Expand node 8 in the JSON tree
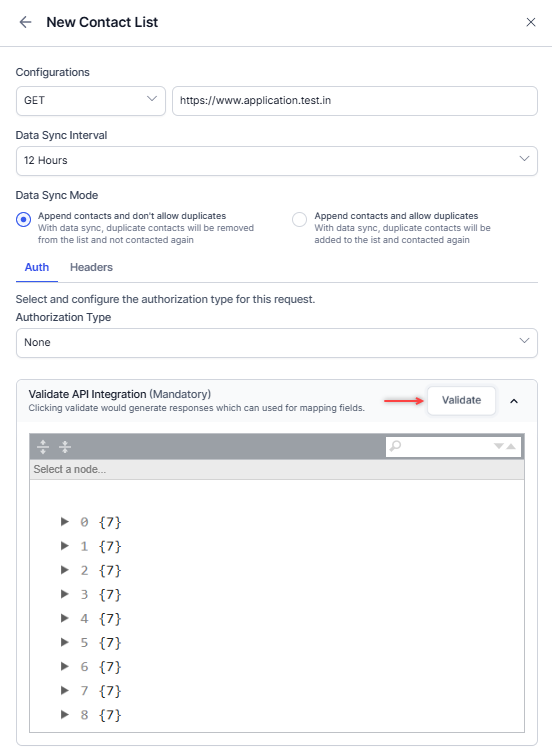The height and width of the screenshot is (755, 552). (65, 714)
